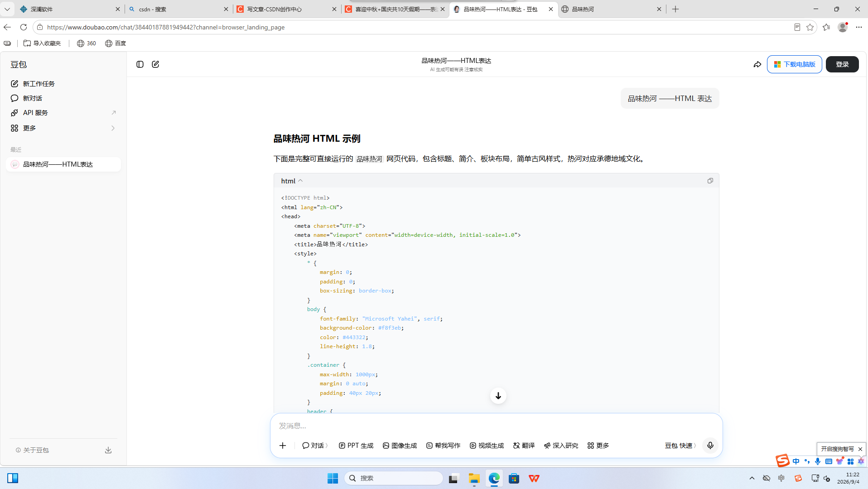This screenshot has width=868, height=489.
Task: Click the 登录 login button
Action: [842, 64]
